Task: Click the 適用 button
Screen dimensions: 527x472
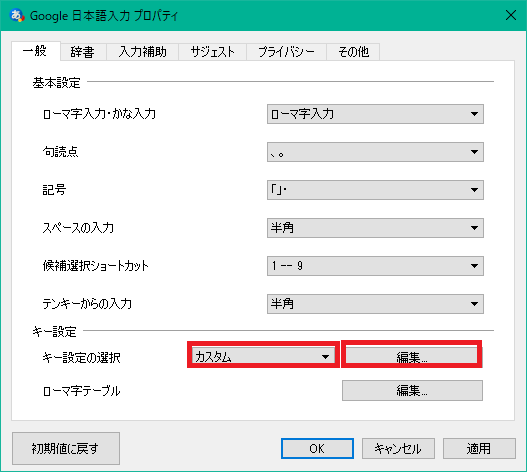Action: coord(479,448)
